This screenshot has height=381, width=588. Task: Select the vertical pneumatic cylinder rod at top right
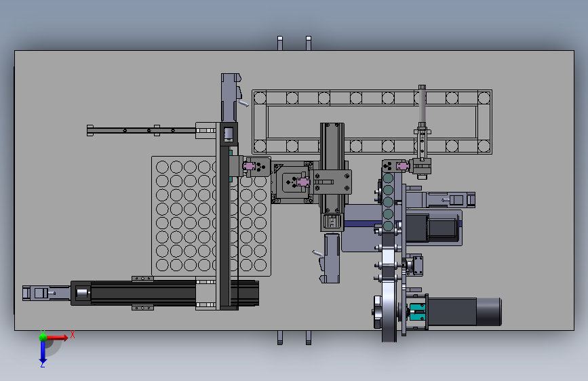[423, 106]
